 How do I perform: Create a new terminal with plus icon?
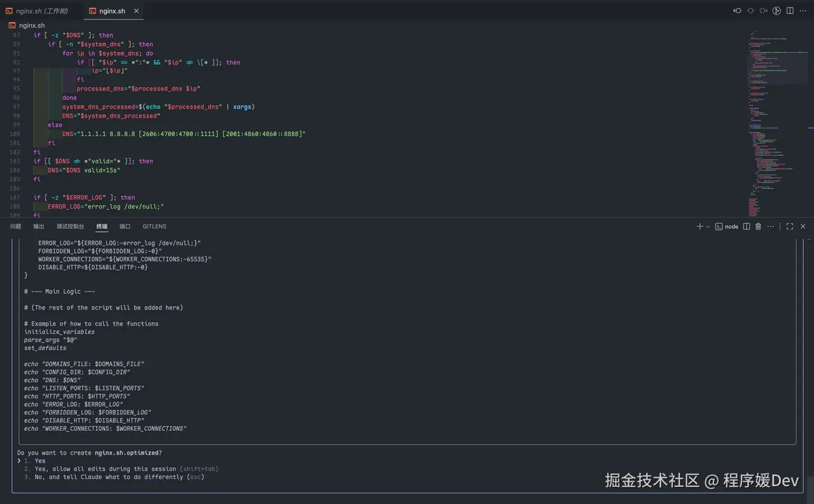700,226
